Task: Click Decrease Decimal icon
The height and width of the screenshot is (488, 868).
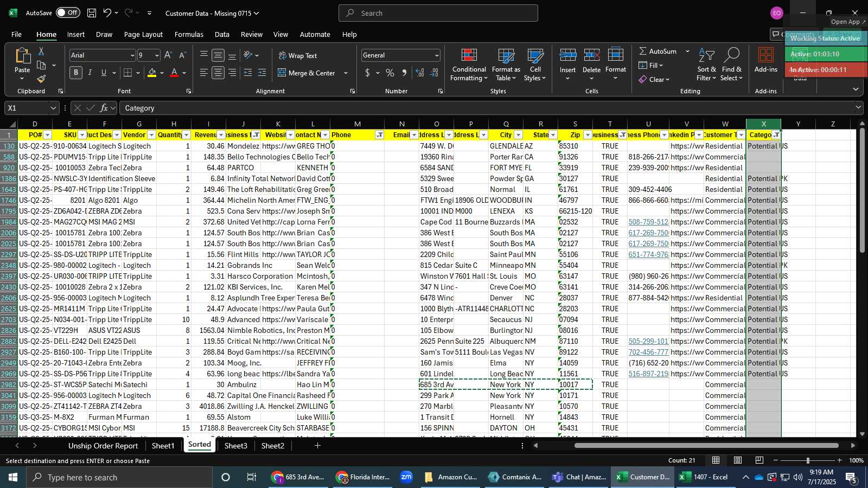Action: (434, 73)
